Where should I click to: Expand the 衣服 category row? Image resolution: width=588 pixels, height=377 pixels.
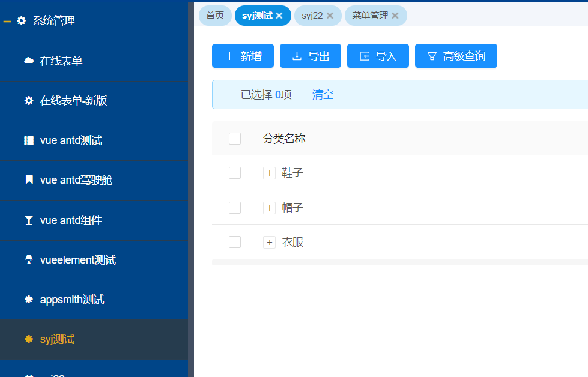click(269, 242)
